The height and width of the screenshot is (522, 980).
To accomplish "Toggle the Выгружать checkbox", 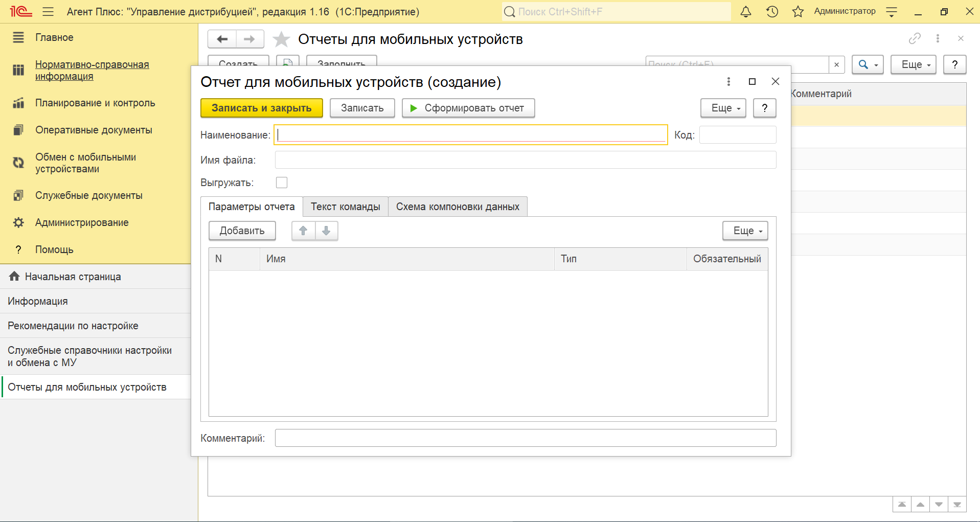I will 282,183.
